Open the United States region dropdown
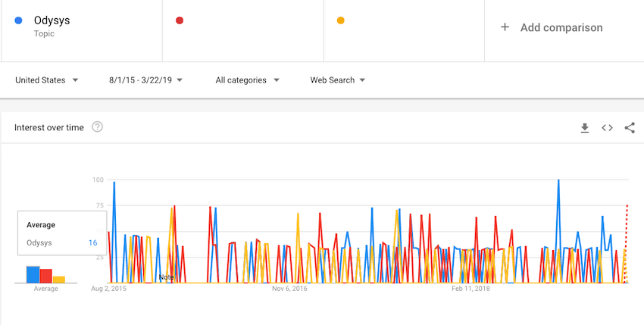Image resolution: width=644 pixels, height=325 pixels. [46, 80]
